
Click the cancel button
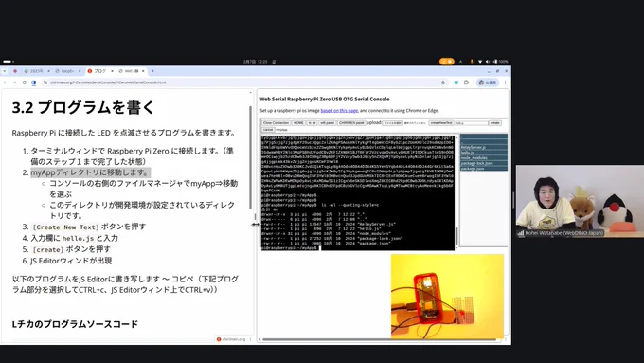click(268, 130)
